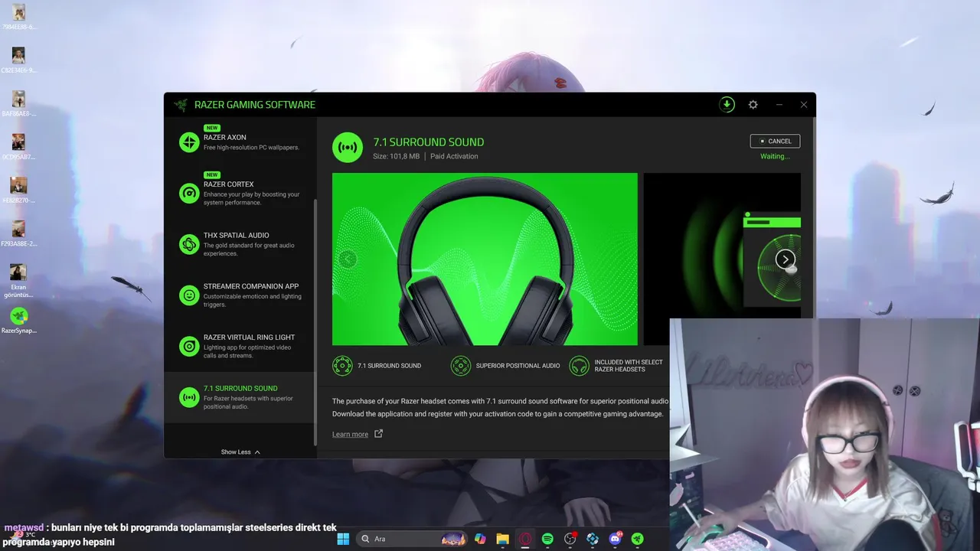Open the 7984EE88 desktop image file

[x=19, y=17]
